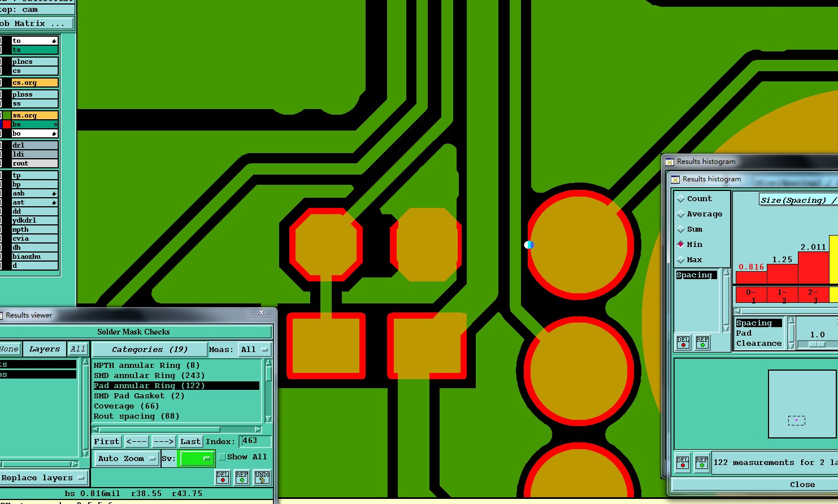The height and width of the screenshot is (504, 838).
Task: Click the None layers button
Action: pos(10,349)
